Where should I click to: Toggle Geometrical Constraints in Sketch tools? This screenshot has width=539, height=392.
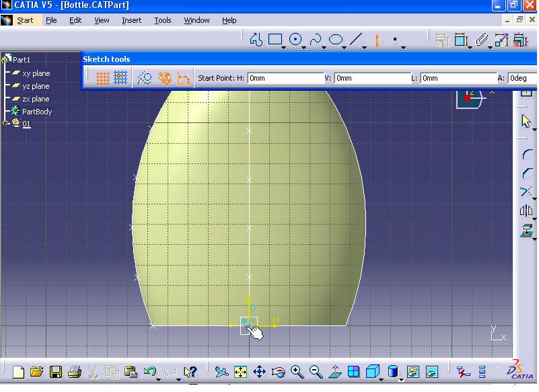tap(165, 78)
